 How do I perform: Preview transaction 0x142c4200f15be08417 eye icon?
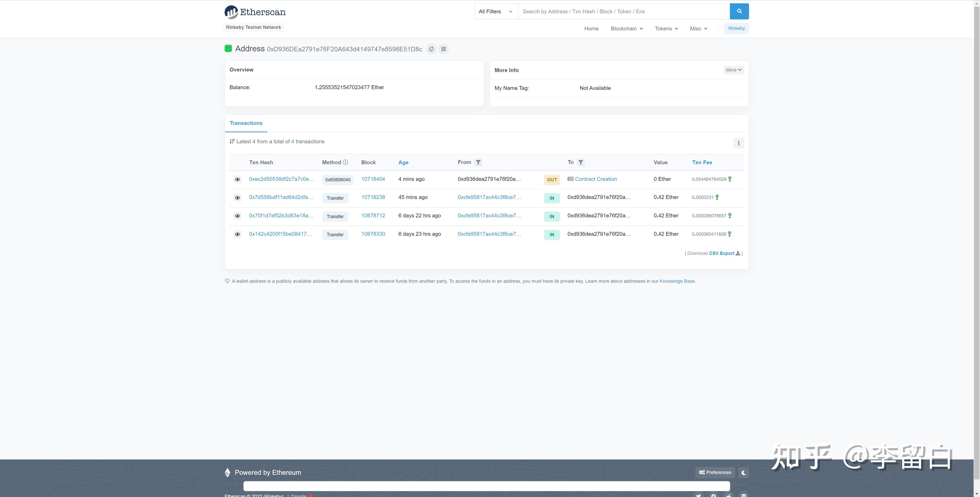point(237,234)
